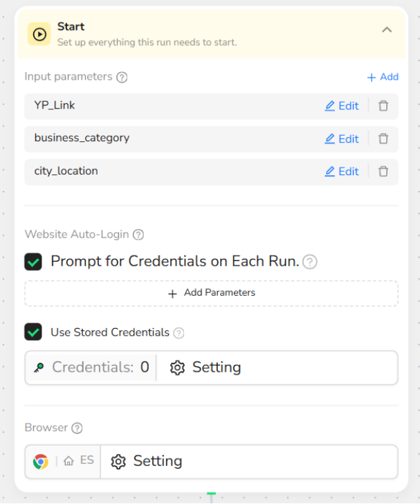This screenshot has width=420, height=504.
Task: Select the Chrome browser icon
Action: tap(41, 462)
